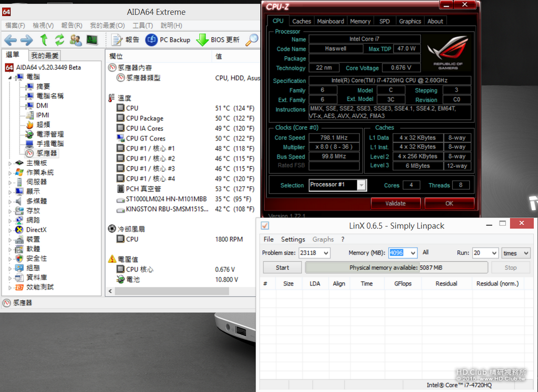Expand the 伺服器 tree node
Image resolution: width=538 pixels, height=392 pixels.
click(10, 183)
